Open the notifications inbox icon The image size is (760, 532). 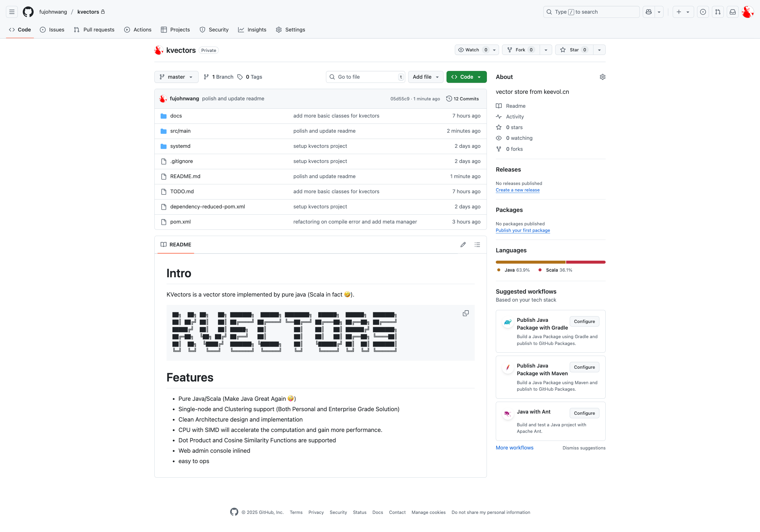[732, 12]
